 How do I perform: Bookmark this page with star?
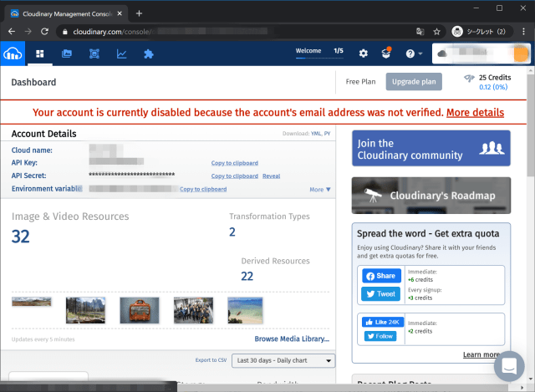[436, 32]
